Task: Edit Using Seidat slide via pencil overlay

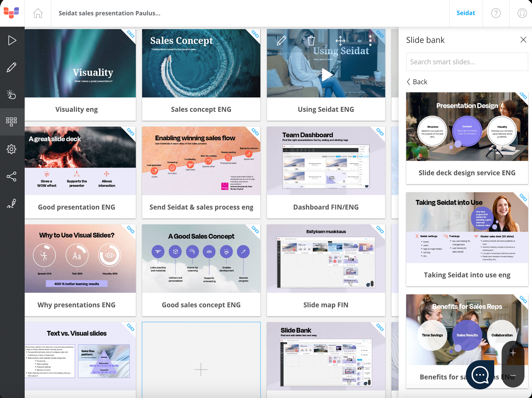Action: [281, 40]
